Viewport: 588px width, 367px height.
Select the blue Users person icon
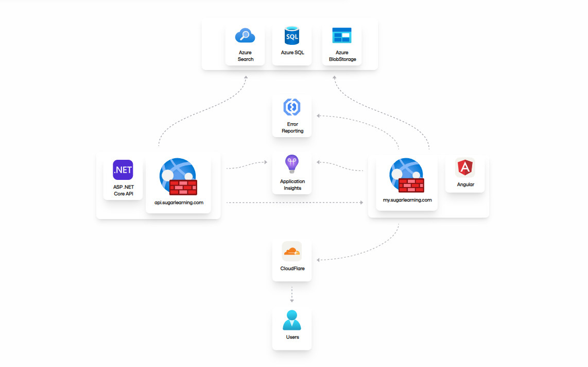pos(292,320)
